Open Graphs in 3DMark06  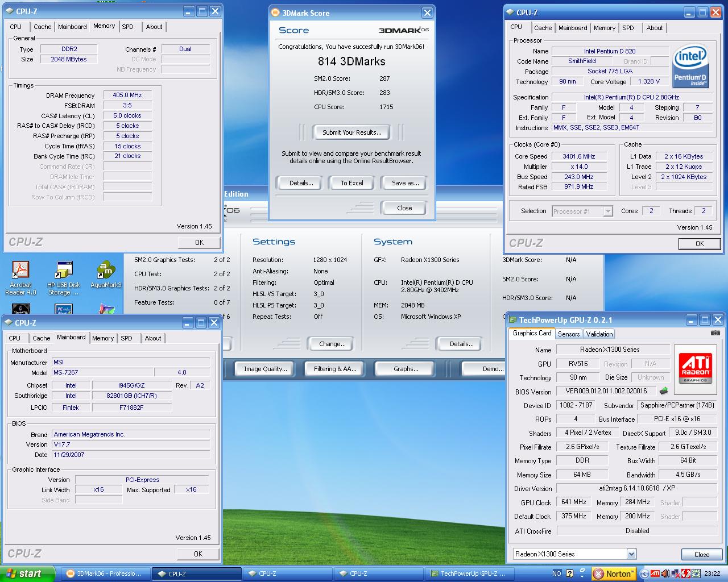click(406, 369)
